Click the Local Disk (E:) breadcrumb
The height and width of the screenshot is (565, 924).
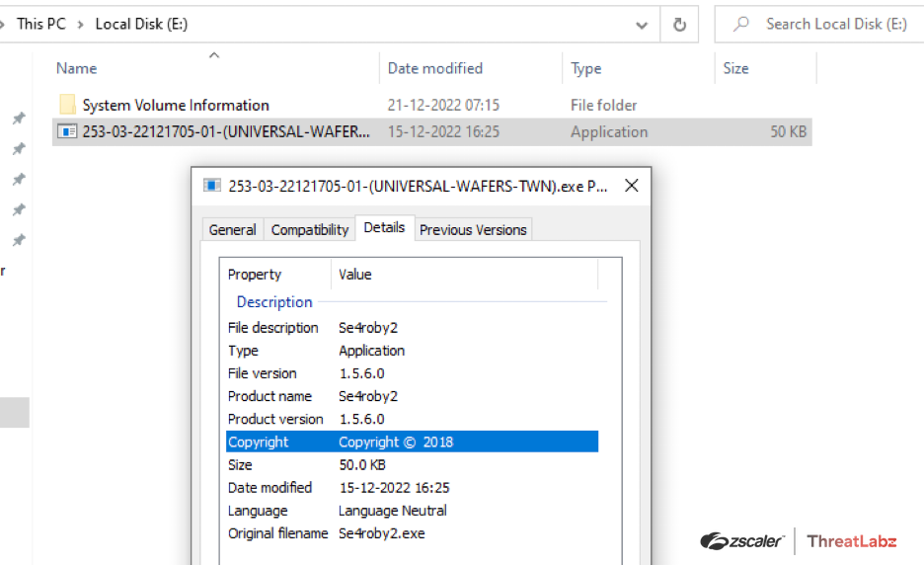tap(141, 24)
